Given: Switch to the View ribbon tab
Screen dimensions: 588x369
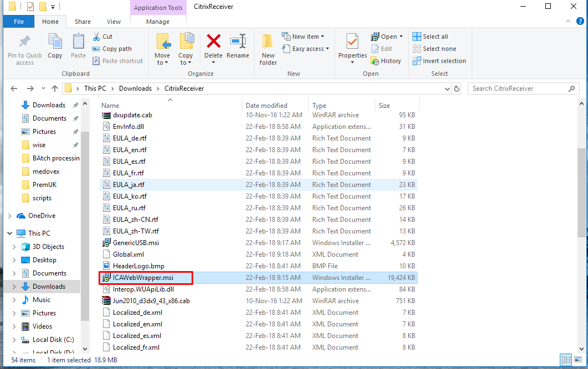Looking at the screenshot, I should [x=114, y=22].
